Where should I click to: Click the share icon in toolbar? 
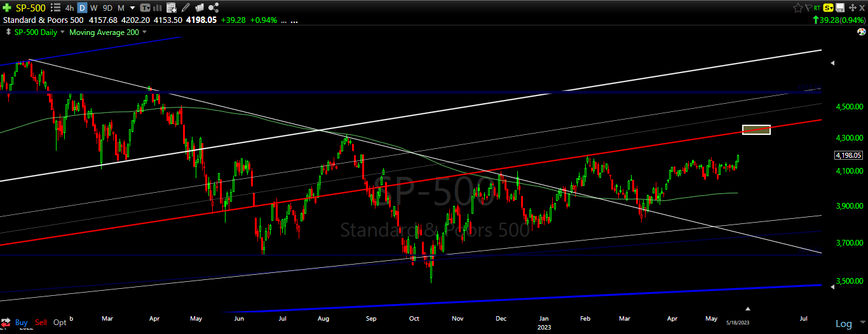pyautogui.click(x=214, y=8)
